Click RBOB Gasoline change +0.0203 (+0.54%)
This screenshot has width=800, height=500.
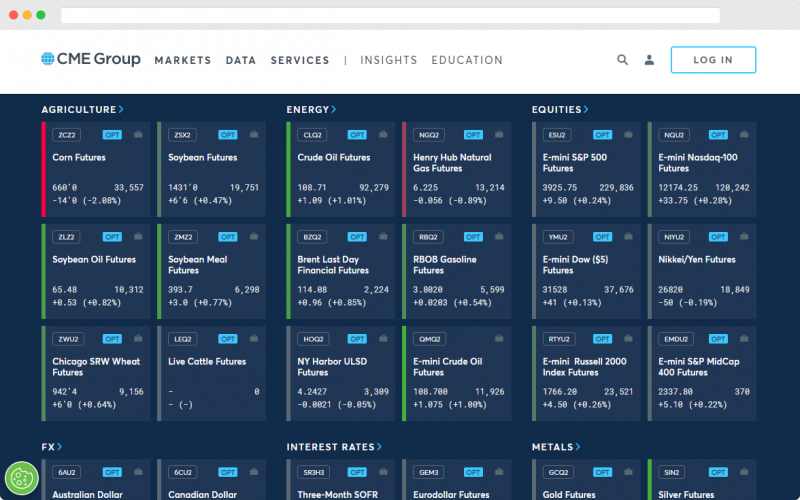(453, 303)
